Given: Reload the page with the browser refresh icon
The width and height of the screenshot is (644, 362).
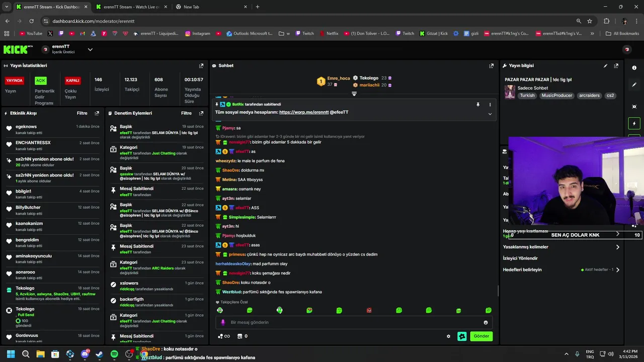Looking at the screenshot, I should [x=31, y=21].
